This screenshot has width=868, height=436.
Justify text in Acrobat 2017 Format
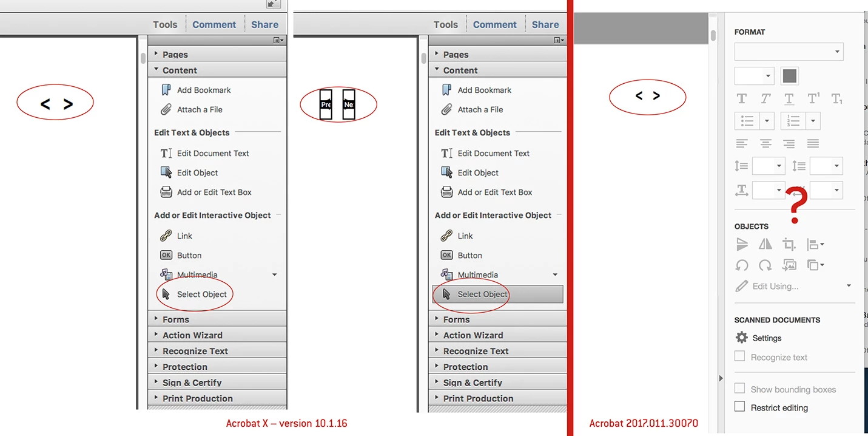813,144
